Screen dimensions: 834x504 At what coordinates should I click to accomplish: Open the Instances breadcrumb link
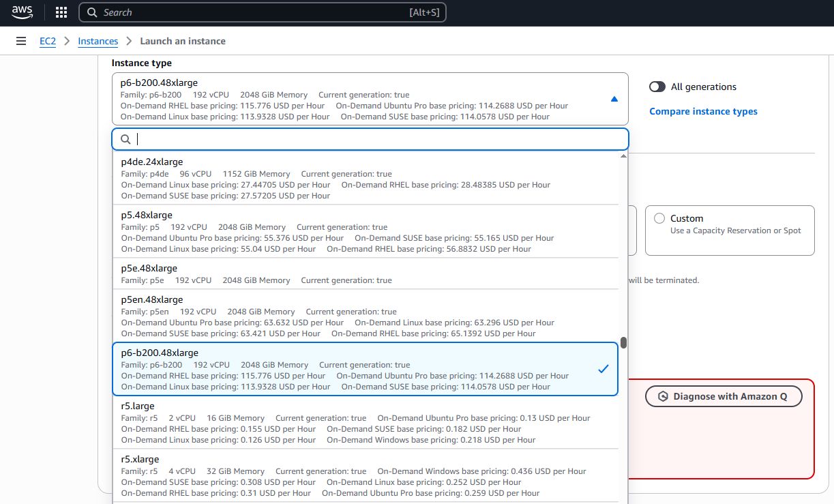click(x=98, y=41)
